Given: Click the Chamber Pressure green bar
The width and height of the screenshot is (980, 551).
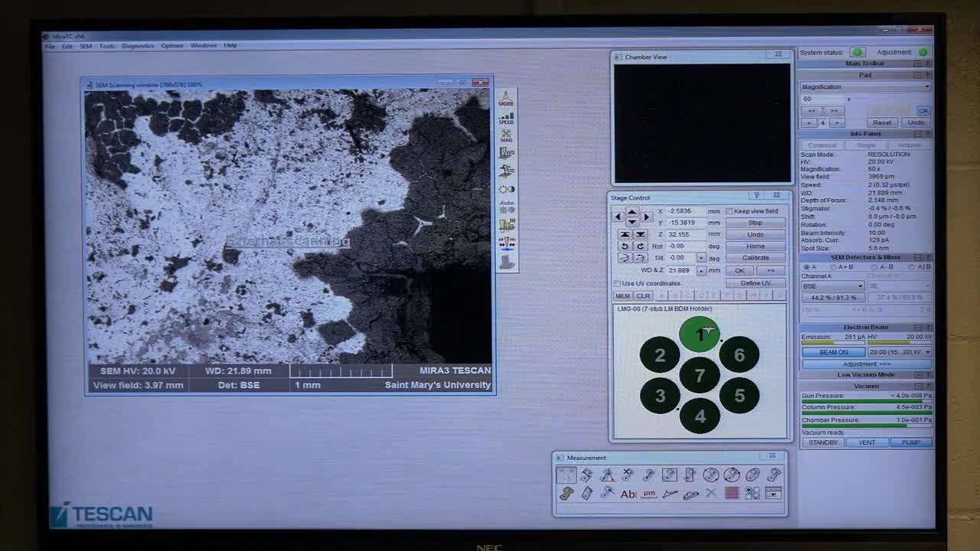Looking at the screenshot, I should 866,425.
